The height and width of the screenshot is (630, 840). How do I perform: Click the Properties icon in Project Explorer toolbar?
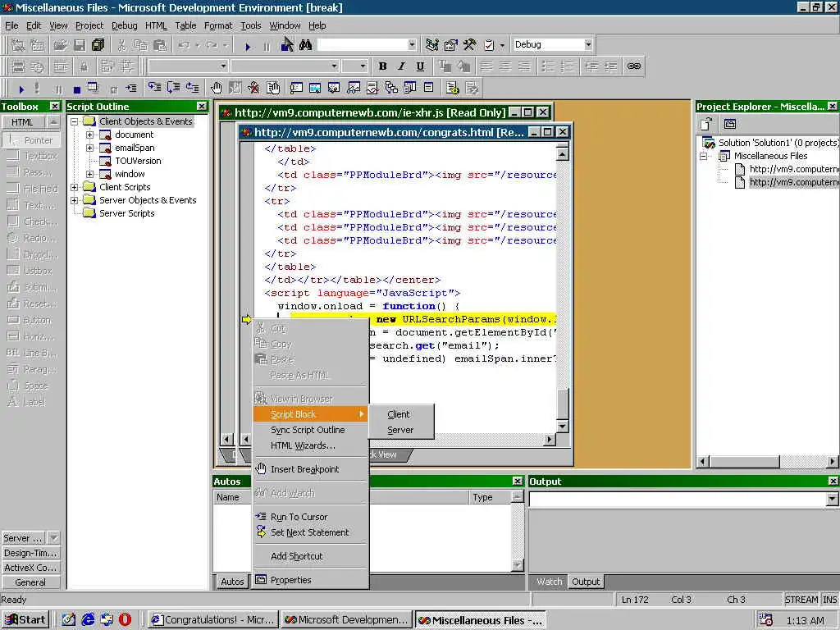[729, 125]
